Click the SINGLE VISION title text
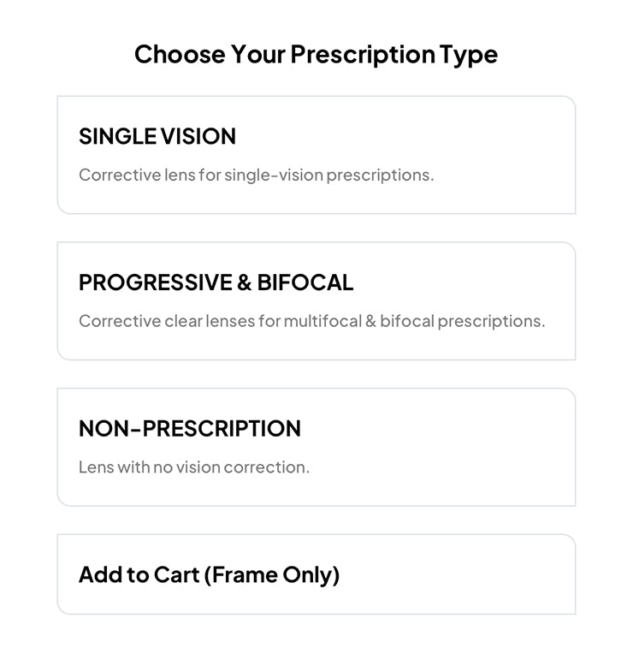The height and width of the screenshot is (672, 633). point(157,137)
